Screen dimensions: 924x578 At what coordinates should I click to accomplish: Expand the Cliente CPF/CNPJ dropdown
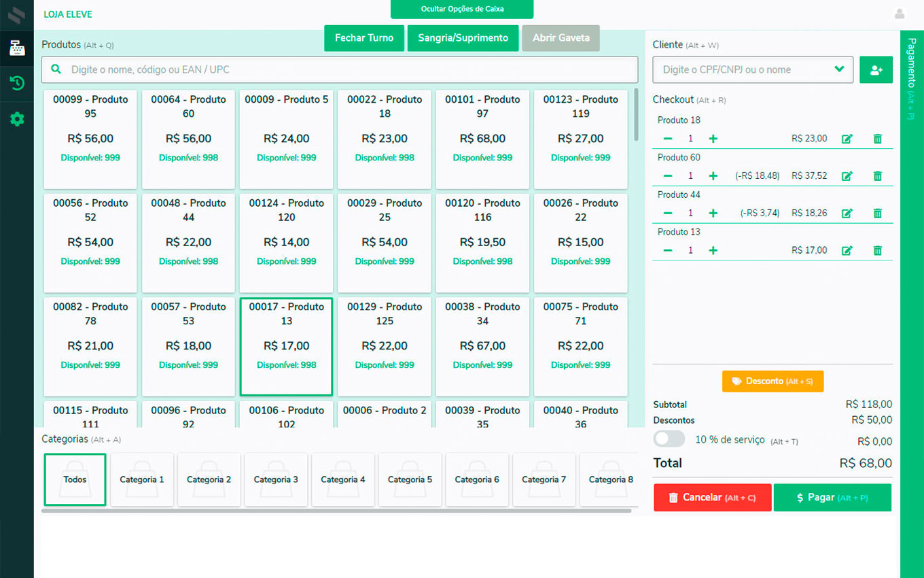pyautogui.click(x=839, y=69)
